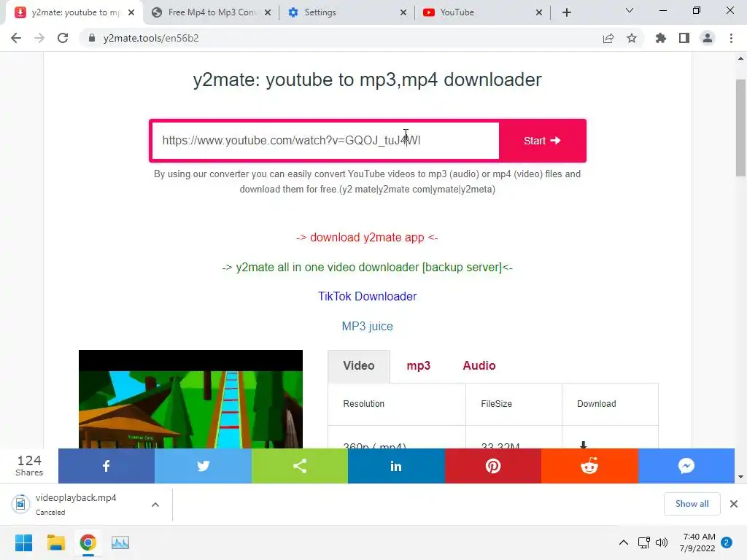747x560 pixels.
Task: Click the scrollbar down arrow
Action: (740, 477)
